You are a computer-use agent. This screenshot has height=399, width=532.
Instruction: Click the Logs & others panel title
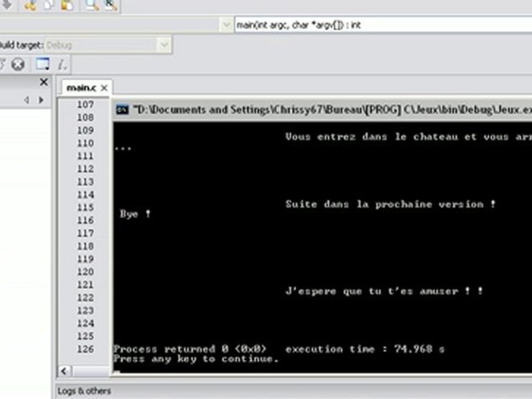(x=84, y=391)
